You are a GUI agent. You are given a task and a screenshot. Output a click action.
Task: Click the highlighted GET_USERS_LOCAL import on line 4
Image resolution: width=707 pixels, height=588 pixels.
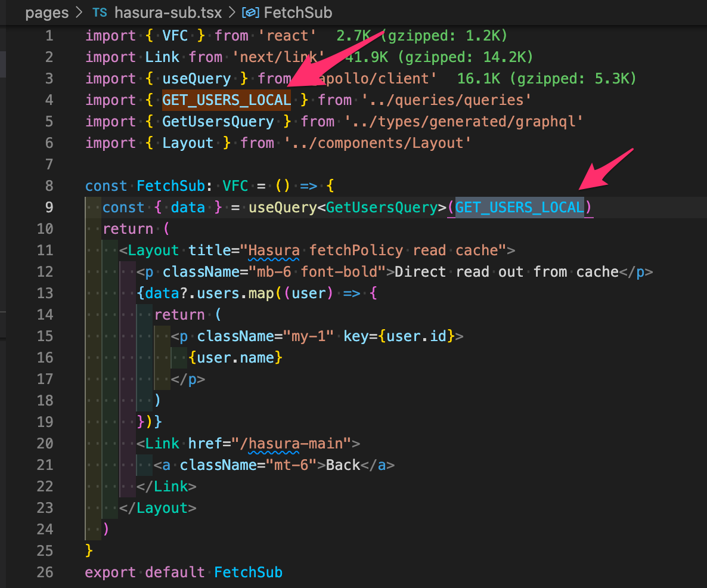point(226,100)
